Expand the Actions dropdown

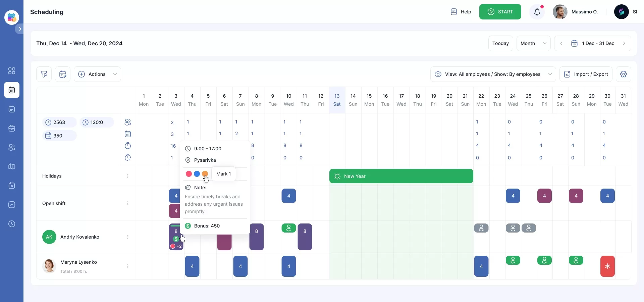point(97,74)
